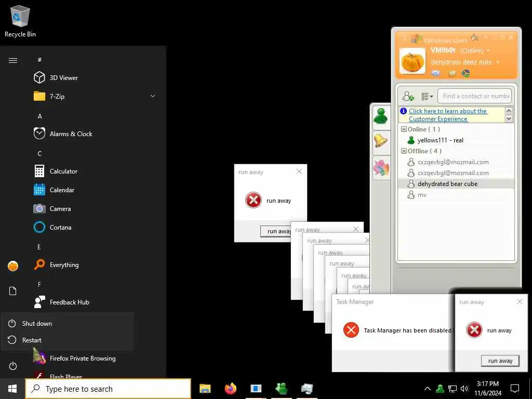The height and width of the screenshot is (399, 532).
Task: Click 'run away' button in bottom-right dialog
Action: click(x=500, y=361)
